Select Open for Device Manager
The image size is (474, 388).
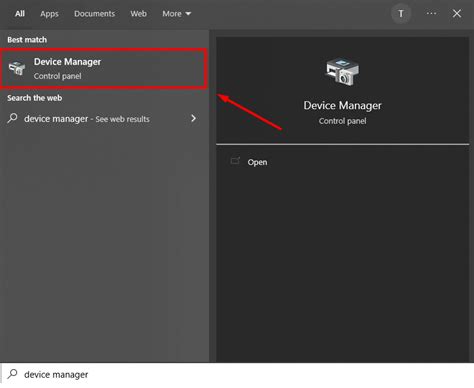click(x=257, y=162)
